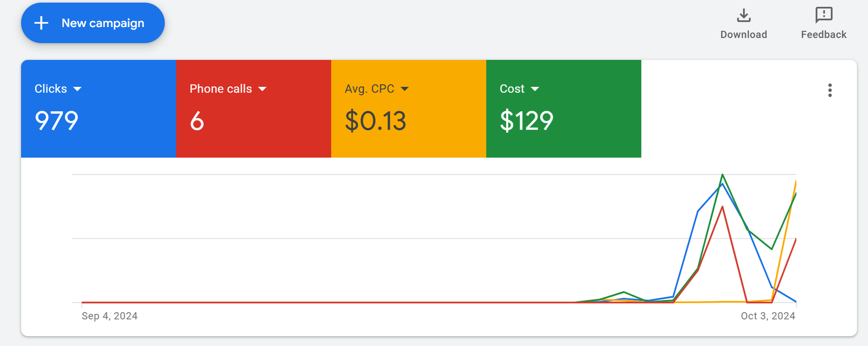Click the red Phone calls line peak

click(722, 207)
